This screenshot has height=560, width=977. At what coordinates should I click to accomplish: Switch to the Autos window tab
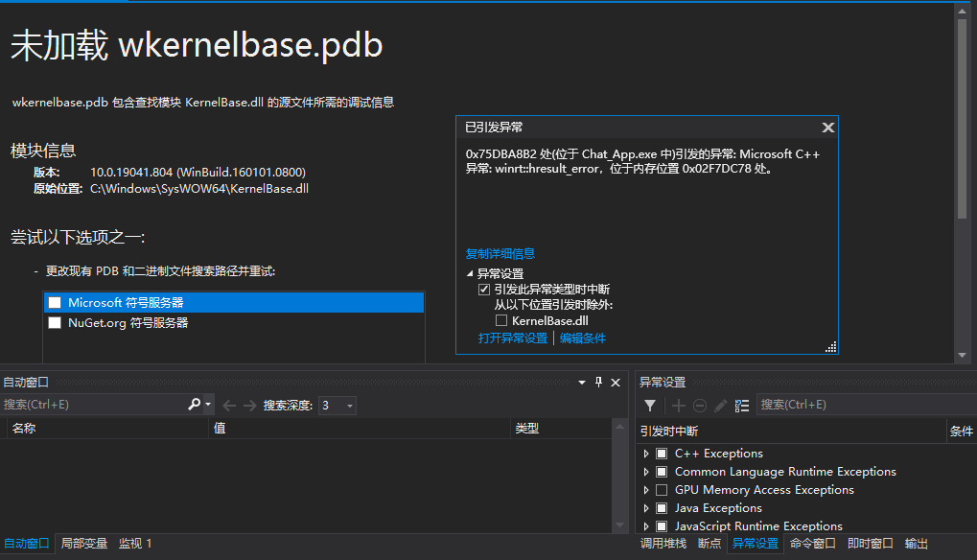[x=26, y=543]
